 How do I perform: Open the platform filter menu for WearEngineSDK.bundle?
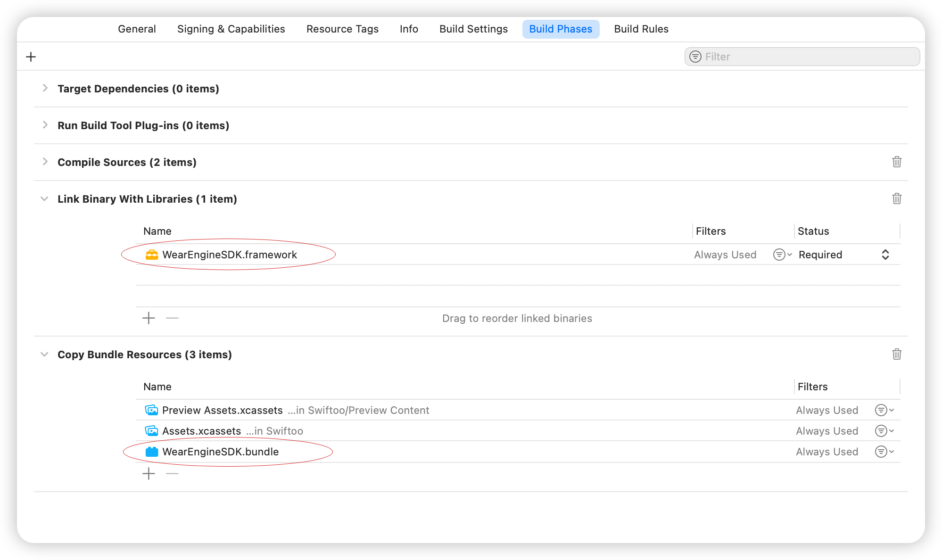884,452
